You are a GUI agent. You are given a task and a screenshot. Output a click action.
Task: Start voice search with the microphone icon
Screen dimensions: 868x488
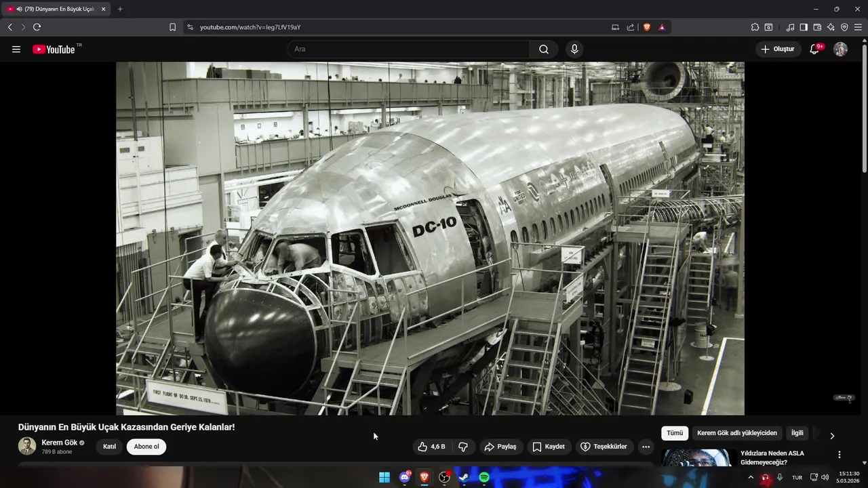tap(574, 49)
